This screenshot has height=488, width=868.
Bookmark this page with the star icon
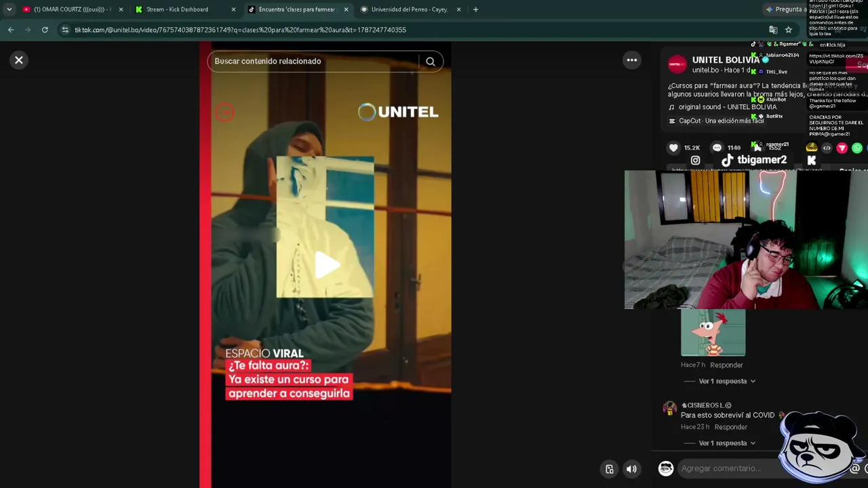pyautogui.click(x=789, y=30)
